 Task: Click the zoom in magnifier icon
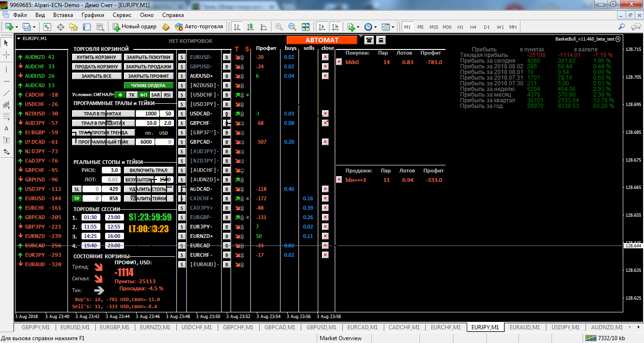[x=279, y=27]
